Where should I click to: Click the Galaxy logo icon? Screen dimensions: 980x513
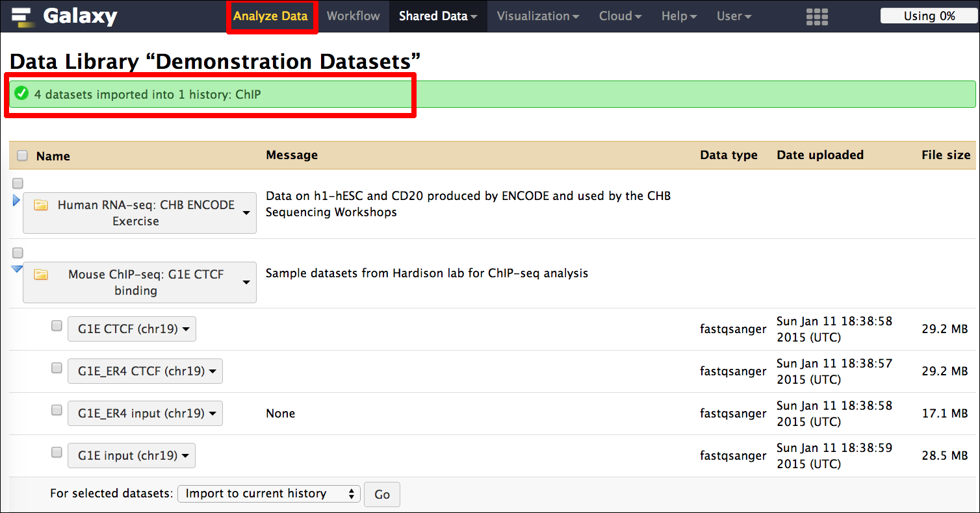click(23, 16)
